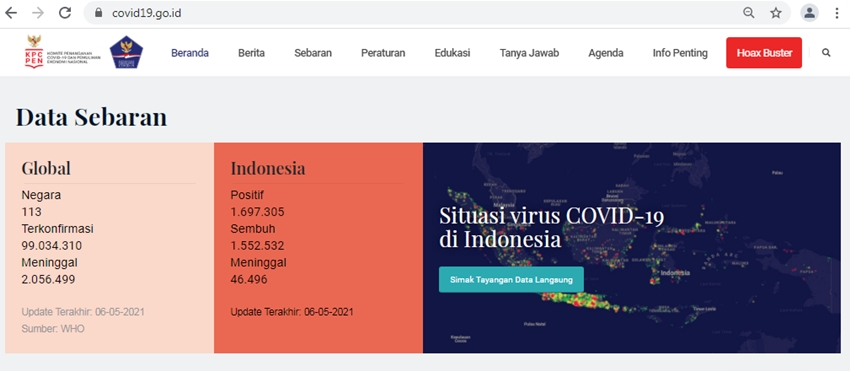Click the browser back arrow

pyautogui.click(x=11, y=13)
